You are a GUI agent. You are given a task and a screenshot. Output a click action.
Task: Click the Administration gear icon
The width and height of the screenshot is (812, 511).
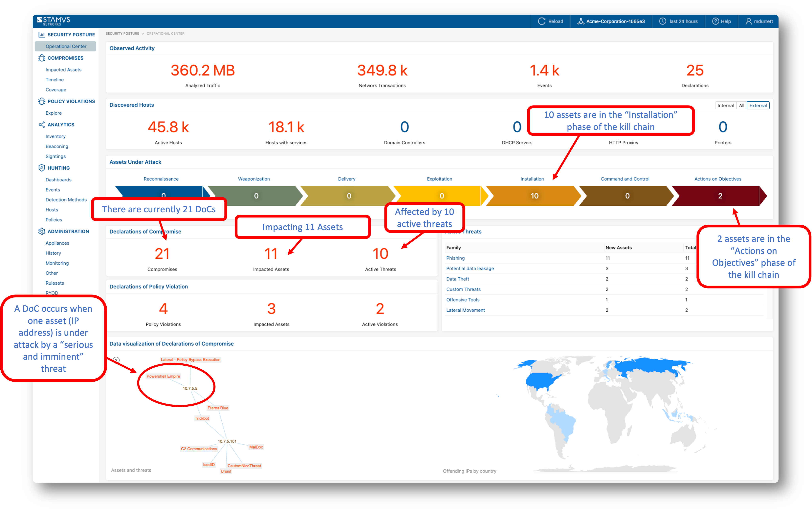pos(41,231)
